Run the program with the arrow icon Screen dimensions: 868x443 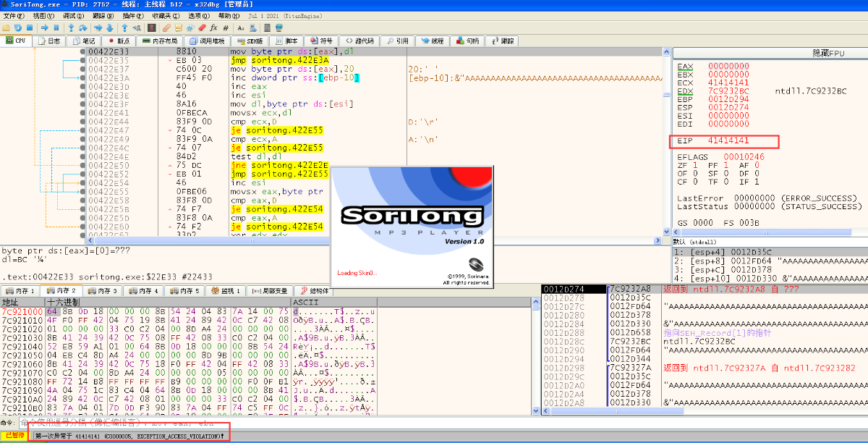click(x=45, y=28)
